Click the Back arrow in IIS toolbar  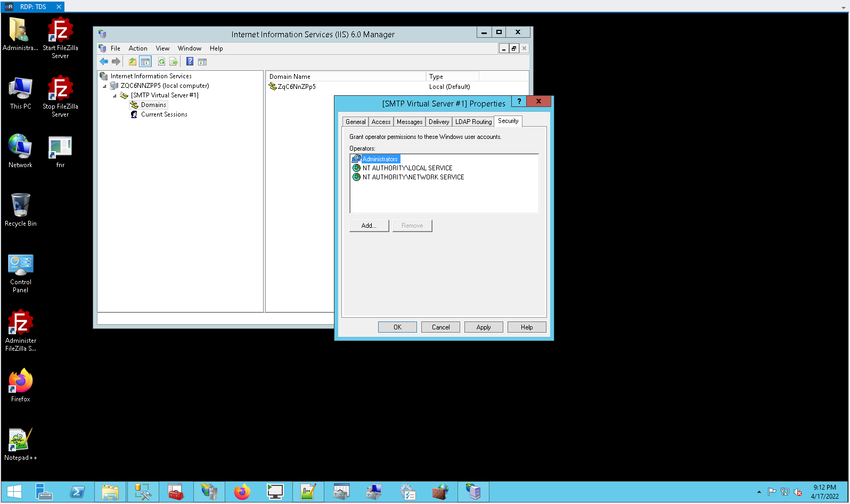104,62
